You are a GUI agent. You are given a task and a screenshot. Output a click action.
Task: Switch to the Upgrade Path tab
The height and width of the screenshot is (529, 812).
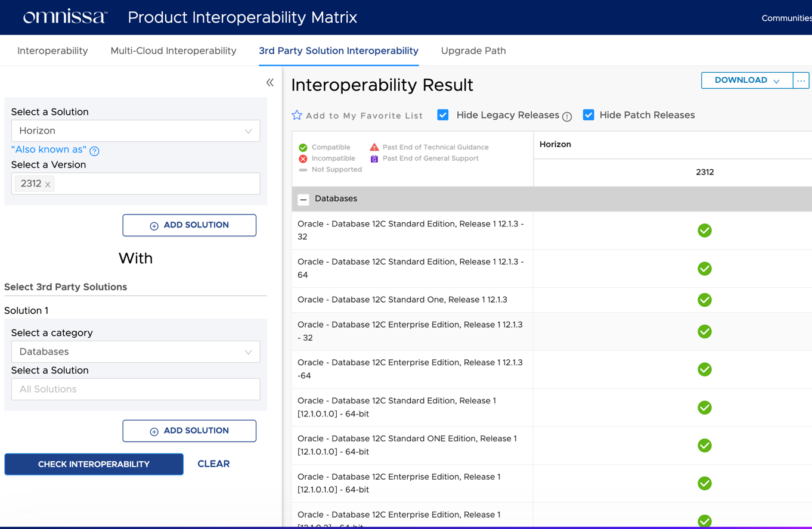point(473,51)
